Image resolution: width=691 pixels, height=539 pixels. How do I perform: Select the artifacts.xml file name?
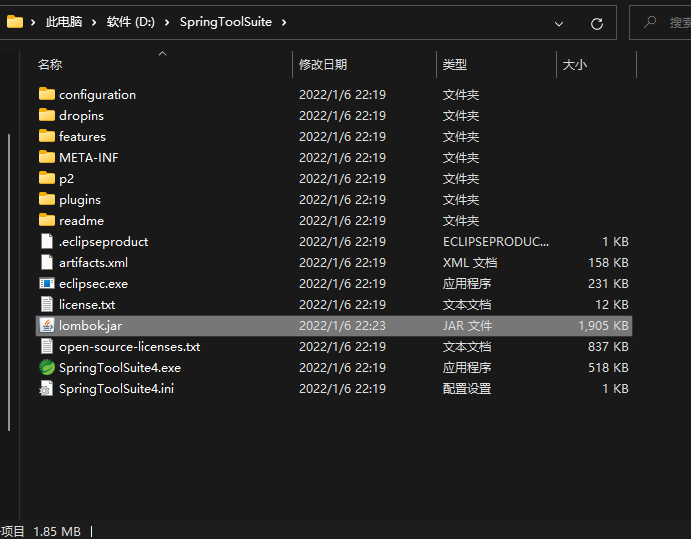tap(93, 263)
